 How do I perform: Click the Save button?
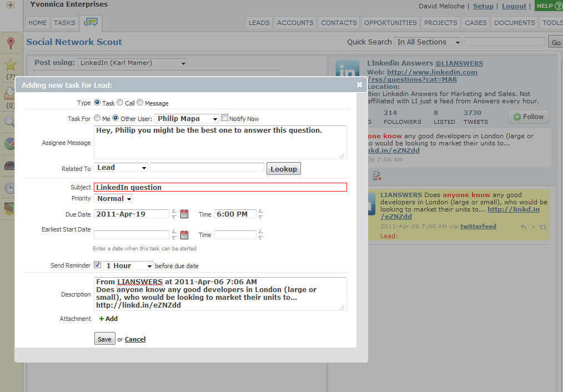click(x=104, y=339)
